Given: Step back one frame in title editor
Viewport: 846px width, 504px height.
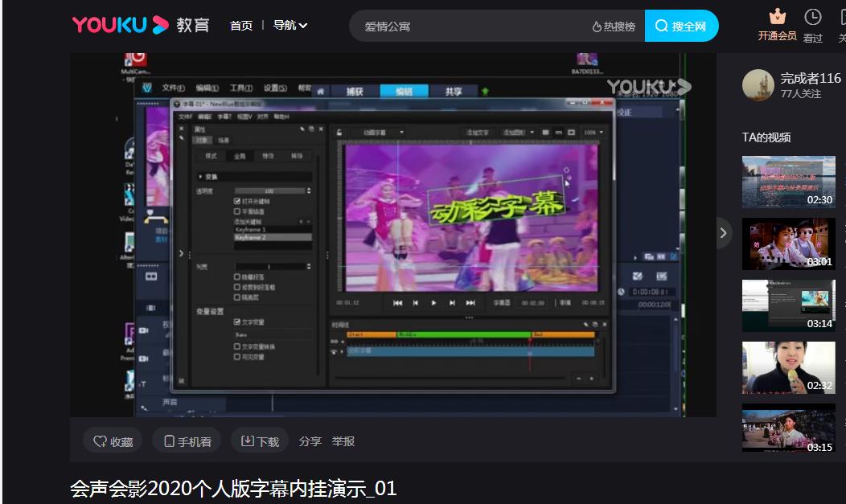Looking at the screenshot, I should (x=416, y=303).
